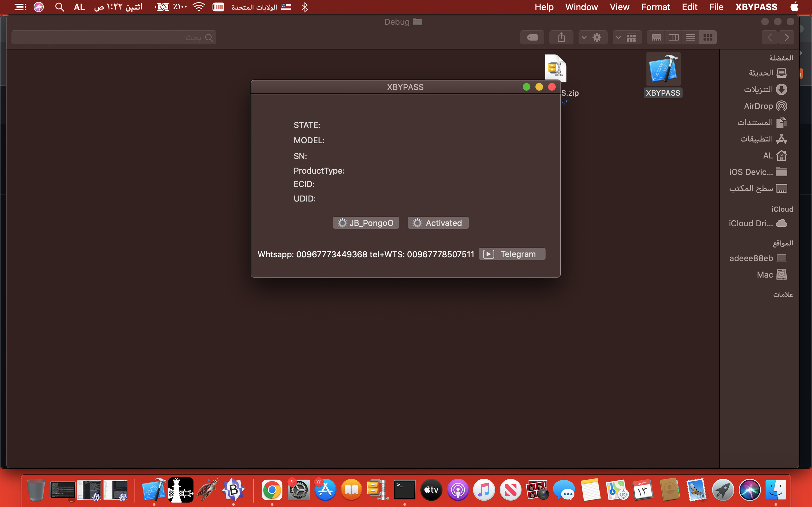Open the Share menu in the toolbar
Image resolution: width=812 pixels, height=507 pixels.
pos(561,37)
